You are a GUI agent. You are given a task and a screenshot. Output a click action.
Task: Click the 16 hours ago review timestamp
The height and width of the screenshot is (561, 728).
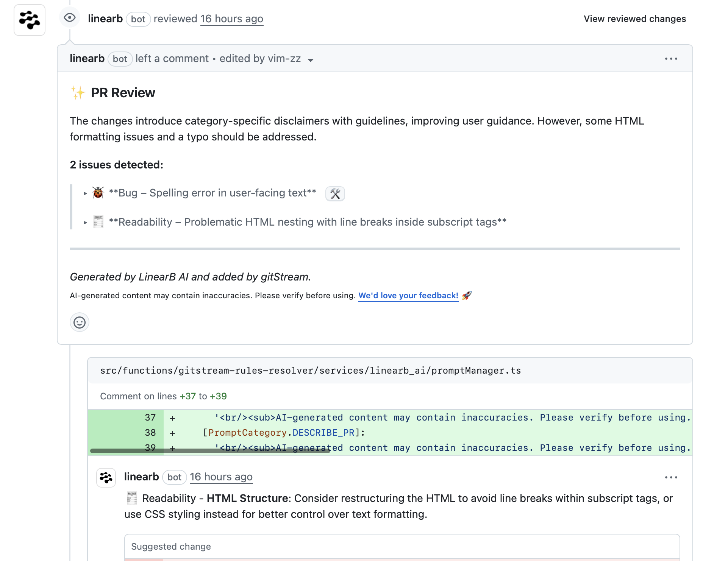coord(231,19)
